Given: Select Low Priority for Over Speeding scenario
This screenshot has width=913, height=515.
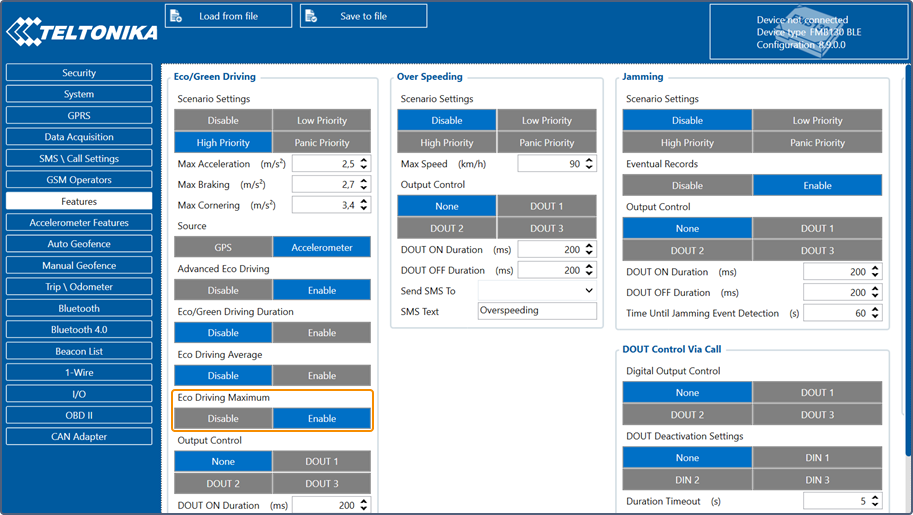Looking at the screenshot, I should click(547, 121).
